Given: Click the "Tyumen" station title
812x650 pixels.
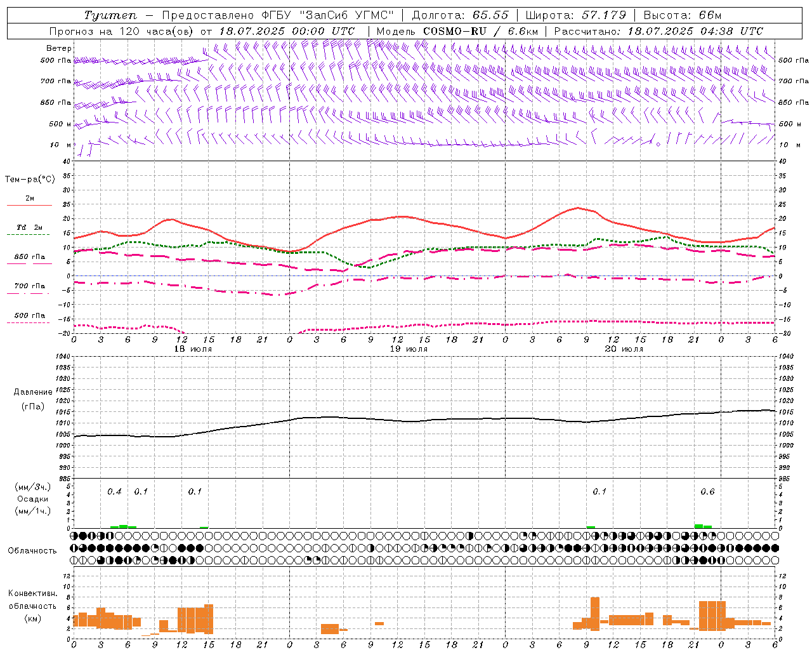Looking at the screenshot, I should tap(110, 15).
